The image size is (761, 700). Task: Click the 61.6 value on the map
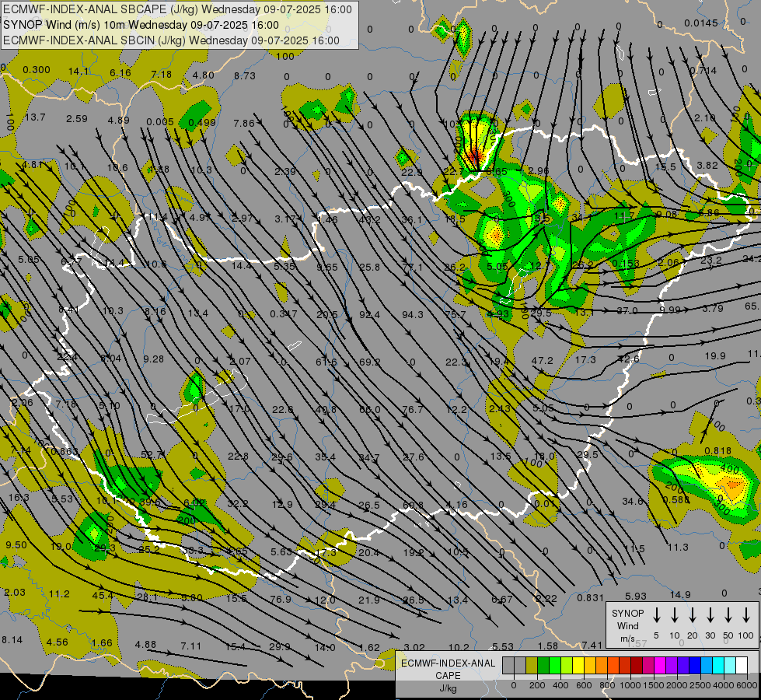(326, 362)
